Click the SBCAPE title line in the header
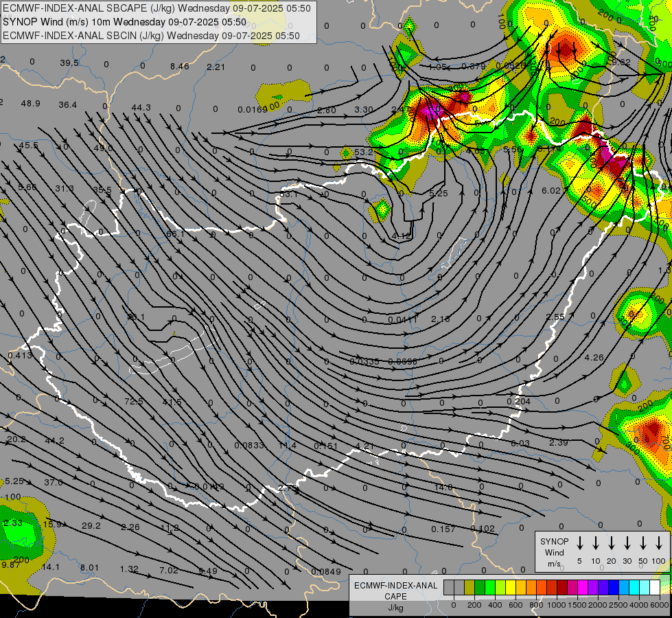Screen dimensions: 672x618 [x=157, y=8]
